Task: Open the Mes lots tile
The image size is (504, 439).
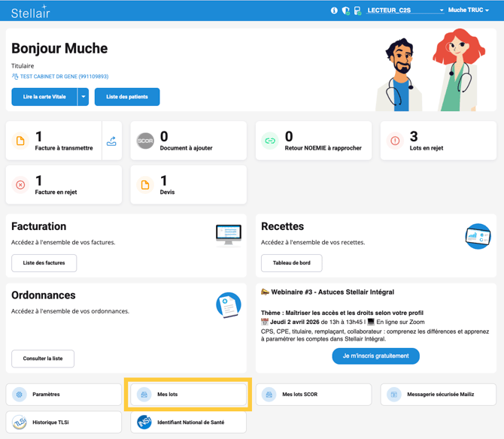Action: tap(189, 394)
